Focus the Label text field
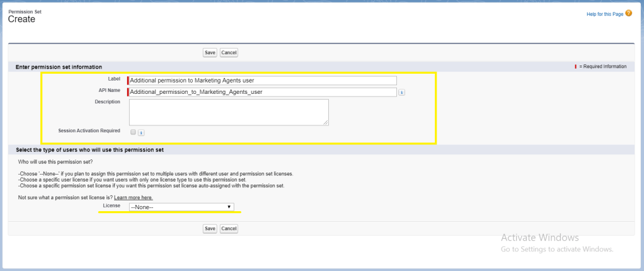 [262, 80]
